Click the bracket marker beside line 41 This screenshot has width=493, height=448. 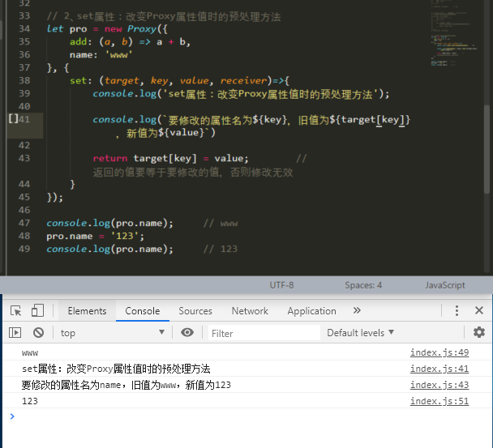point(13,119)
